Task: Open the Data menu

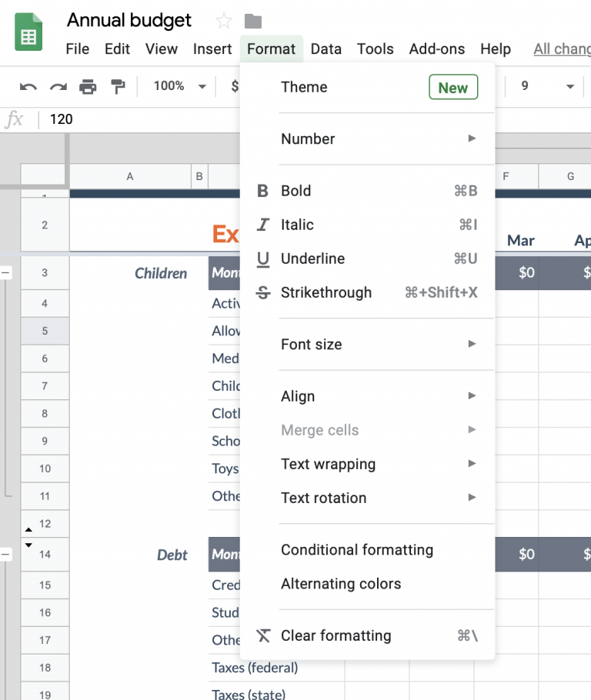Action: pos(326,48)
